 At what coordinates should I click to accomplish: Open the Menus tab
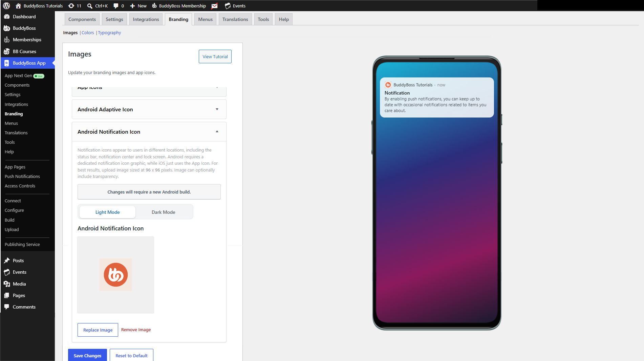pos(206,19)
